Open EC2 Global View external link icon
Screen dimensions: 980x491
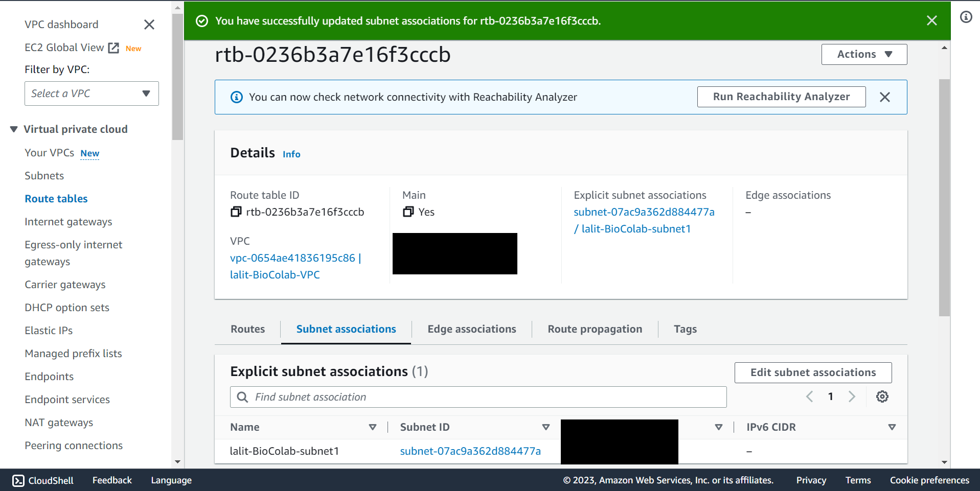coord(113,48)
